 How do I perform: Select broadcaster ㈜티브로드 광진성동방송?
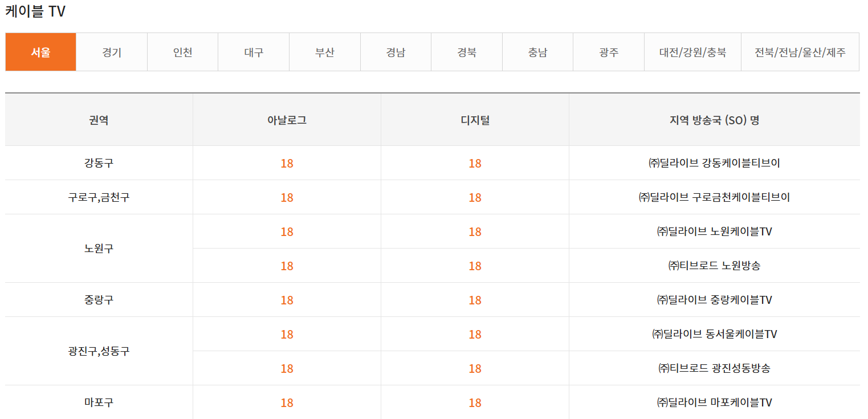[718, 368]
